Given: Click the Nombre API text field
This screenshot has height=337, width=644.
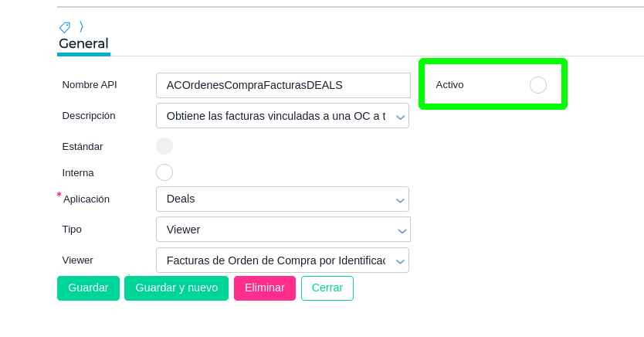Looking at the screenshot, I should pyautogui.click(x=283, y=85).
